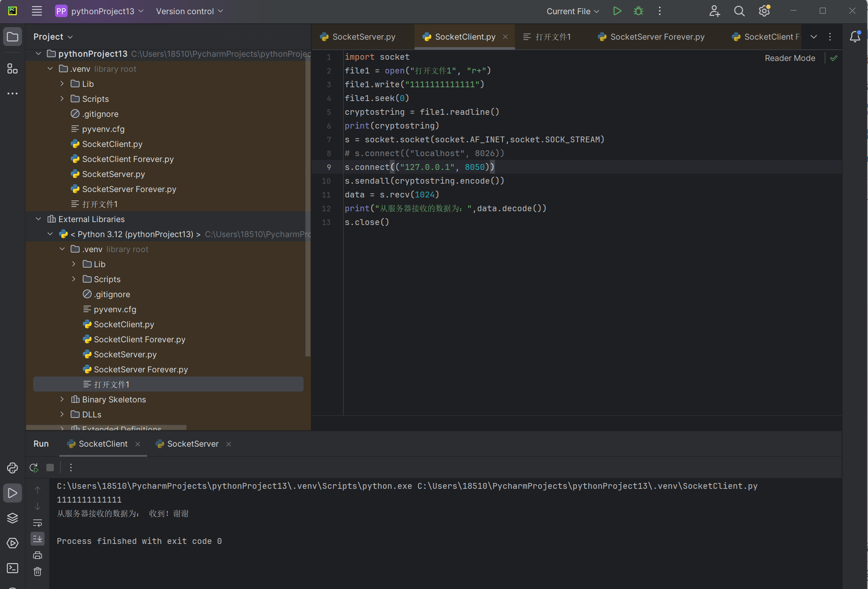
Task: Open Project view selector header
Action: pos(53,37)
